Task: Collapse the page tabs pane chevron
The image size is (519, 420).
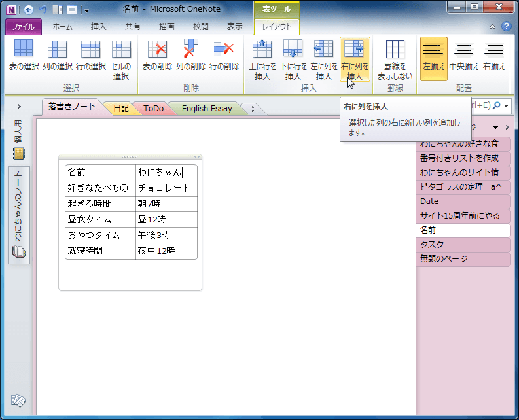Action: [x=507, y=128]
